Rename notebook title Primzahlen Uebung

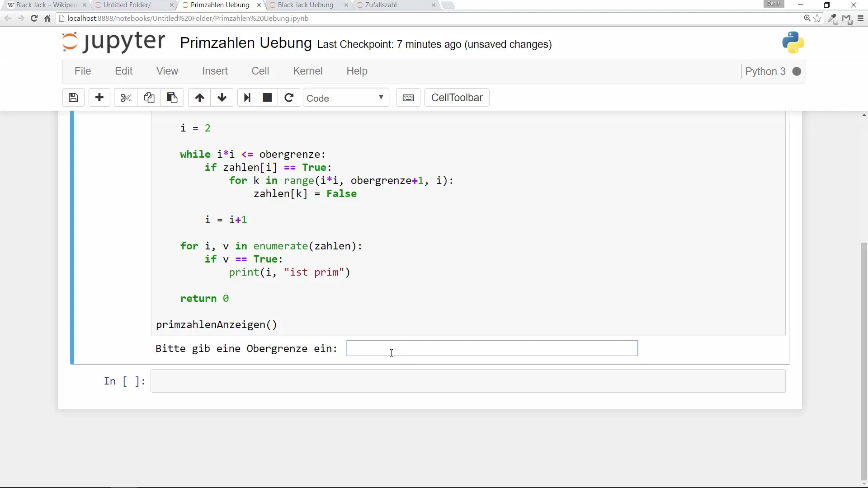246,43
